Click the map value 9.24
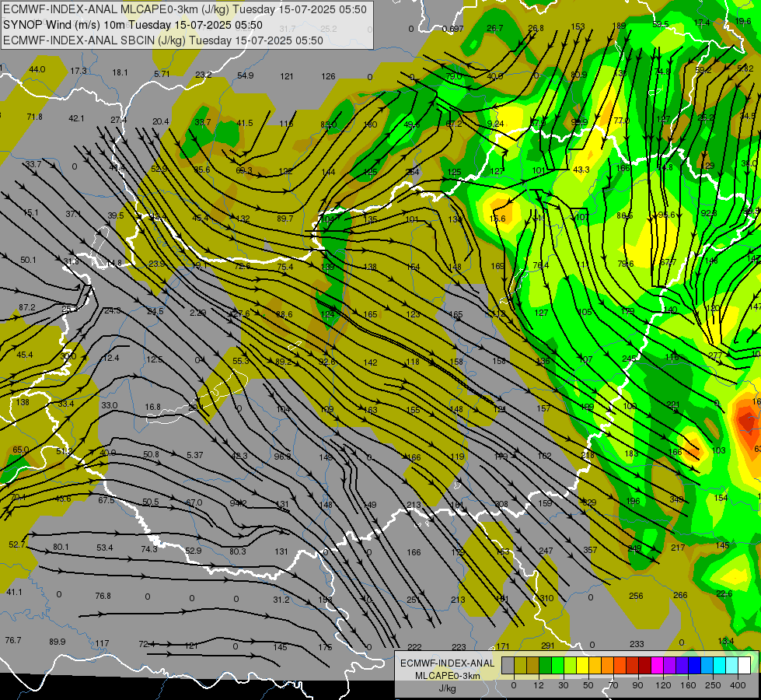The width and height of the screenshot is (761, 700). pos(495,124)
